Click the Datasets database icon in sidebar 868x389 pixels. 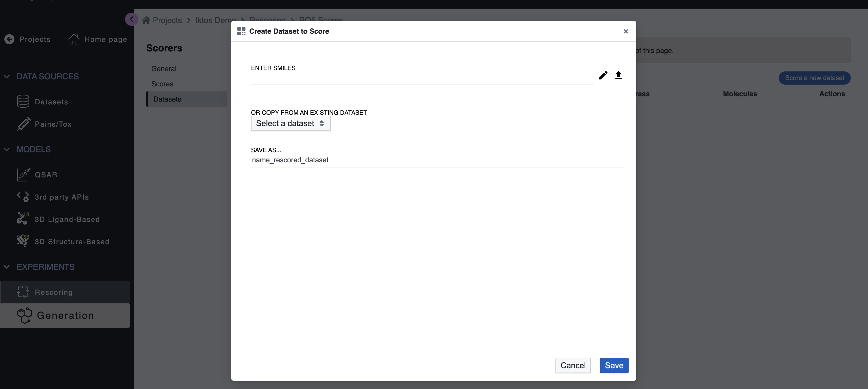point(23,102)
